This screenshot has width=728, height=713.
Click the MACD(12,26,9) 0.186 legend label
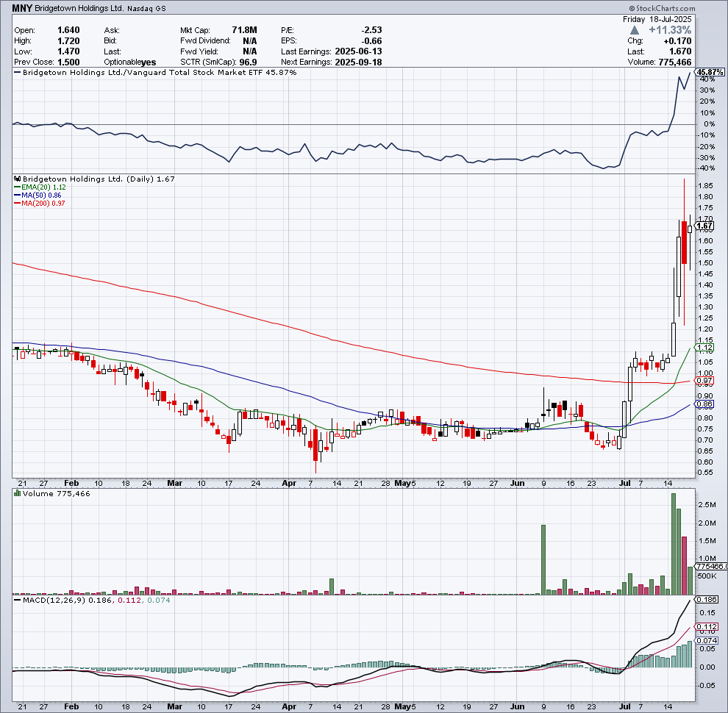coord(64,601)
